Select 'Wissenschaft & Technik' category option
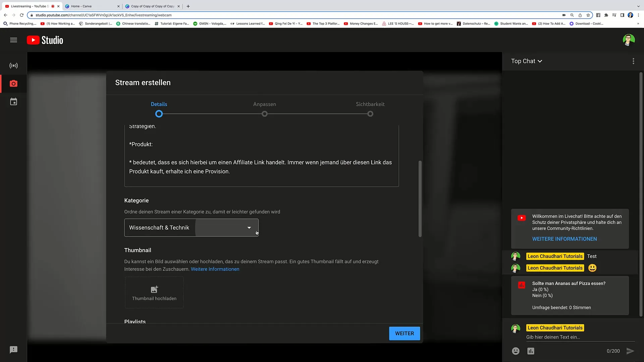This screenshot has height=362, width=644. click(189, 227)
